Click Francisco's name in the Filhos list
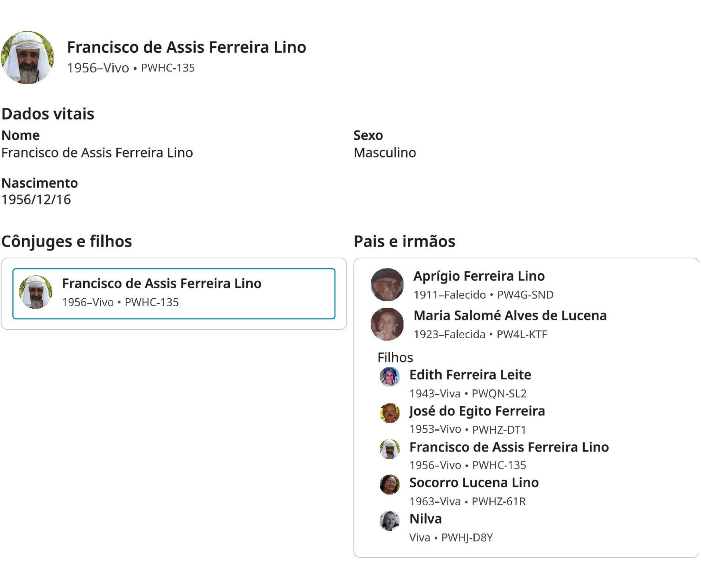The image size is (701, 588). [509, 447]
